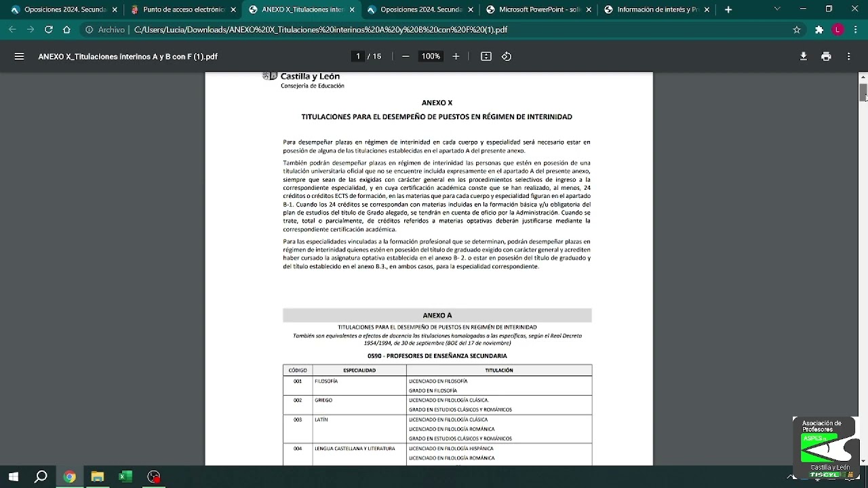Viewport: 868px width, 488px height.
Task: Close the Información de interés tab
Action: tap(707, 9)
